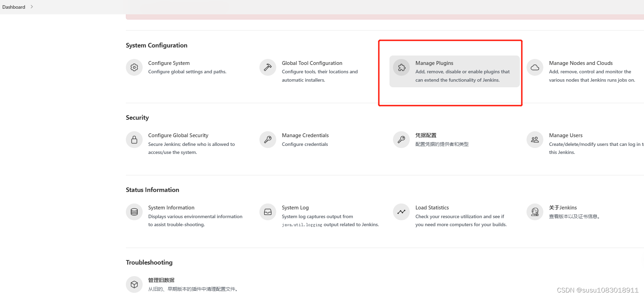644x296 pixels.
Task: Click the Configure System gear icon
Action: point(134,67)
